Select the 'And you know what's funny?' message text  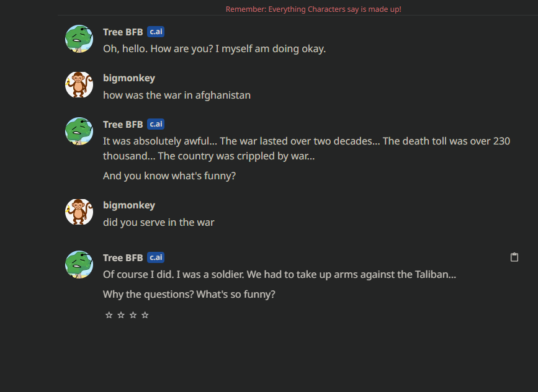click(x=169, y=176)
